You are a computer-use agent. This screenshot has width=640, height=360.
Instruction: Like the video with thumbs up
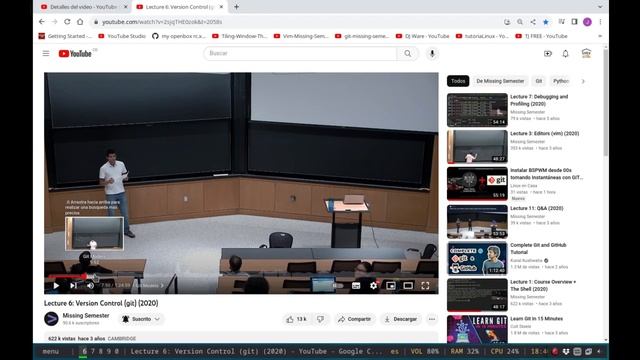point(296,319)
